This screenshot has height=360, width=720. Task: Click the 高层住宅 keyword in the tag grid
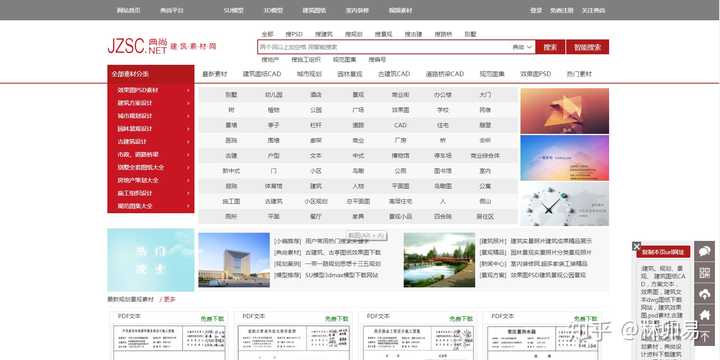[400, 201]
